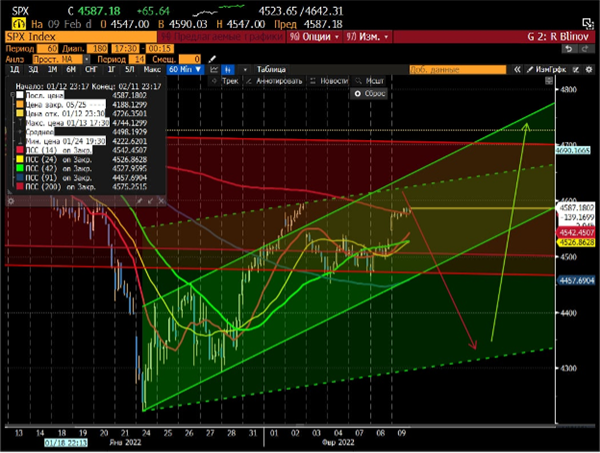
Task: Open the Новости news overlay
Action: tap(329, 81)
